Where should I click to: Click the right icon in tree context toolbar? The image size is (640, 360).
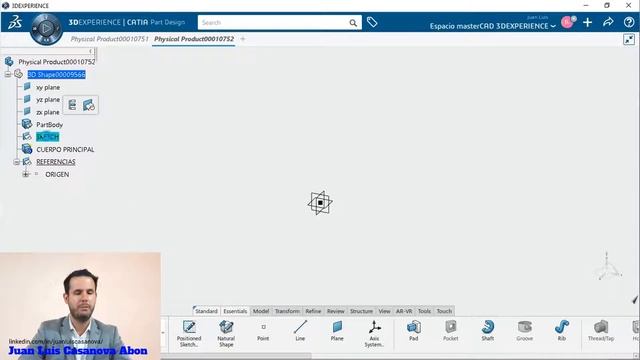pos(89,105)
